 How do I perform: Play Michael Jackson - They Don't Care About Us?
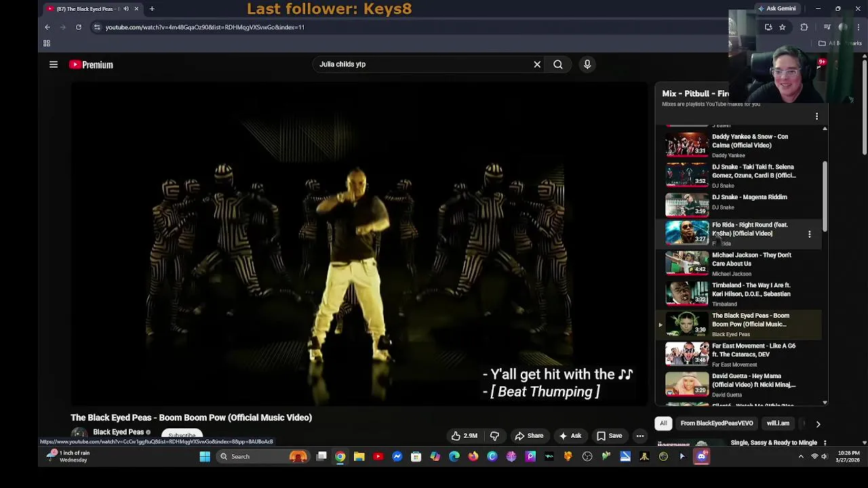pos(739,263)
